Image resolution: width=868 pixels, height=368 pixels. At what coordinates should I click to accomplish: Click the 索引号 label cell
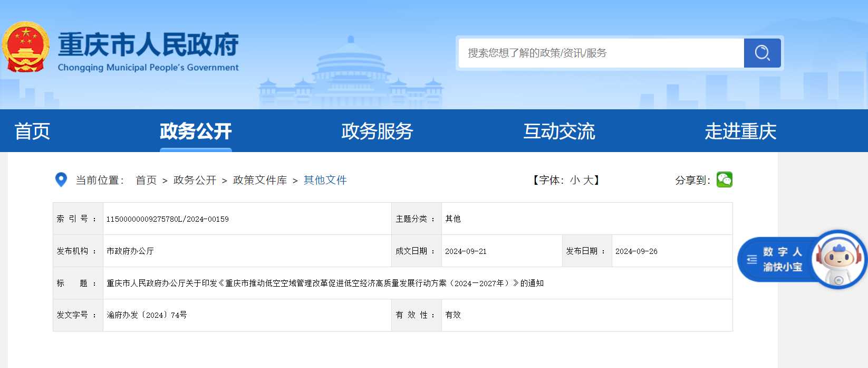click(78, 219)
